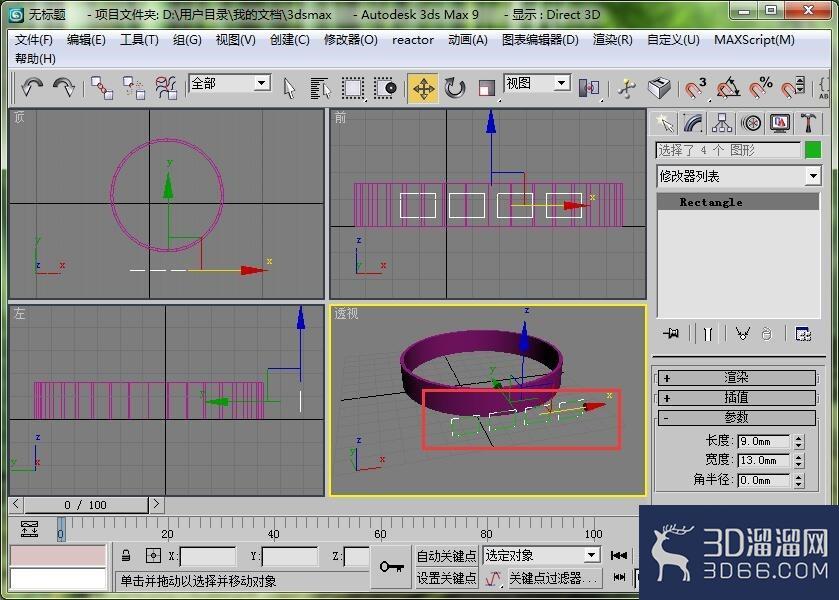Select the Select and Link tool
This screenshot has height=600, width=839.
point(102,87)
